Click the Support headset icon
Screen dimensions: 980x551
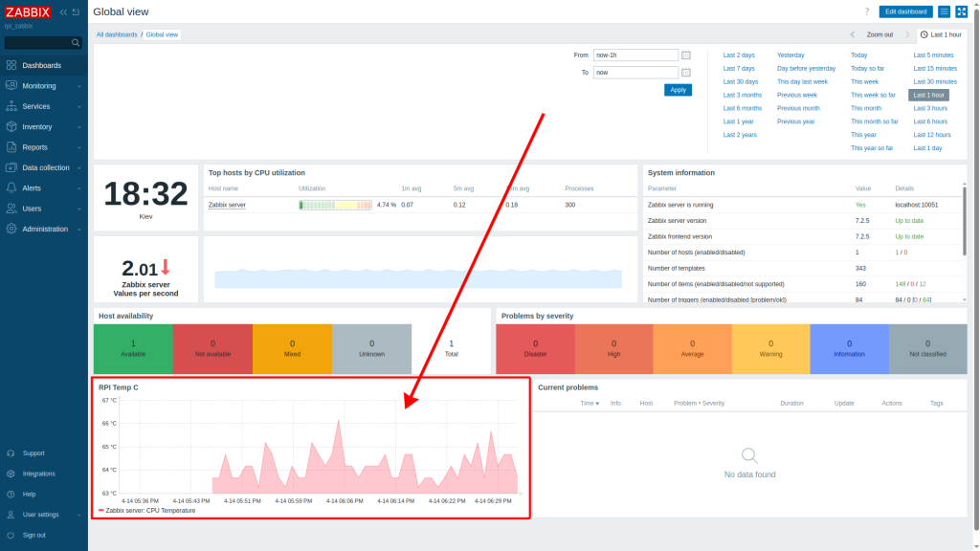pyautogui.click(x=11, y=453)
